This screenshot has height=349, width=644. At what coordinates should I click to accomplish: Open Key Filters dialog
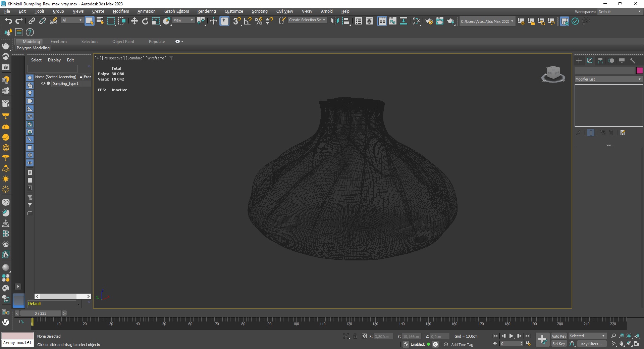tap(591, 344)
